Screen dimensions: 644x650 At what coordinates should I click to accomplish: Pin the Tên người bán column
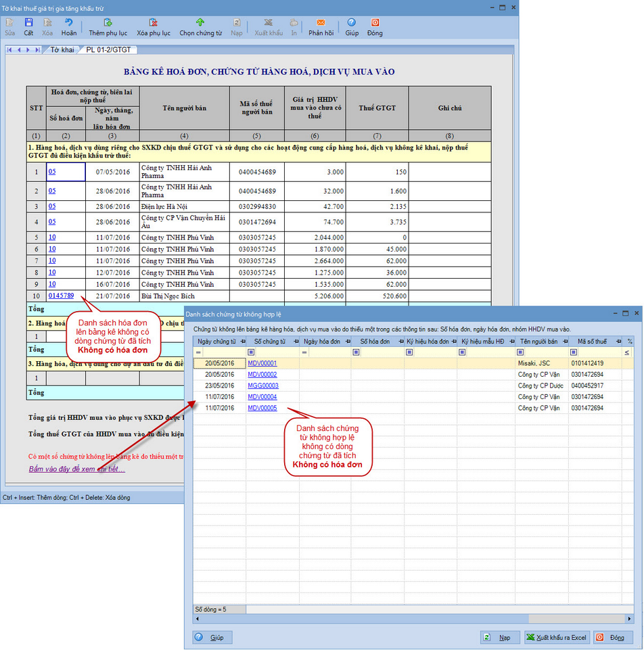[x=566, y=342]
